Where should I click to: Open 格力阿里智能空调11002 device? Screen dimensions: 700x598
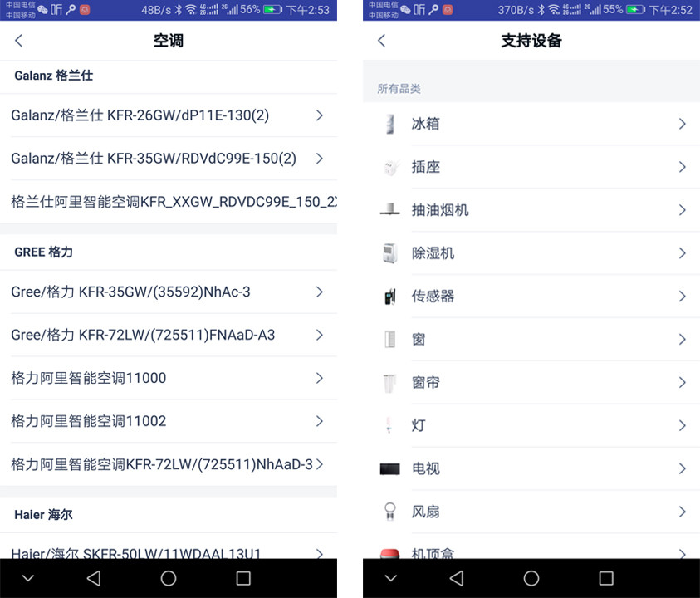(x=89, y=421)
